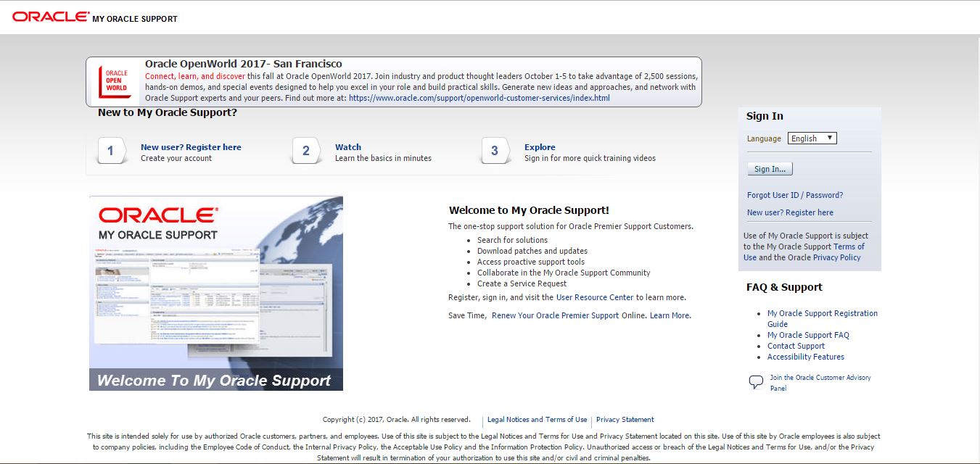Click the Sign In button
The height and width of the screenshot is (464, 980).
[769, 168]
